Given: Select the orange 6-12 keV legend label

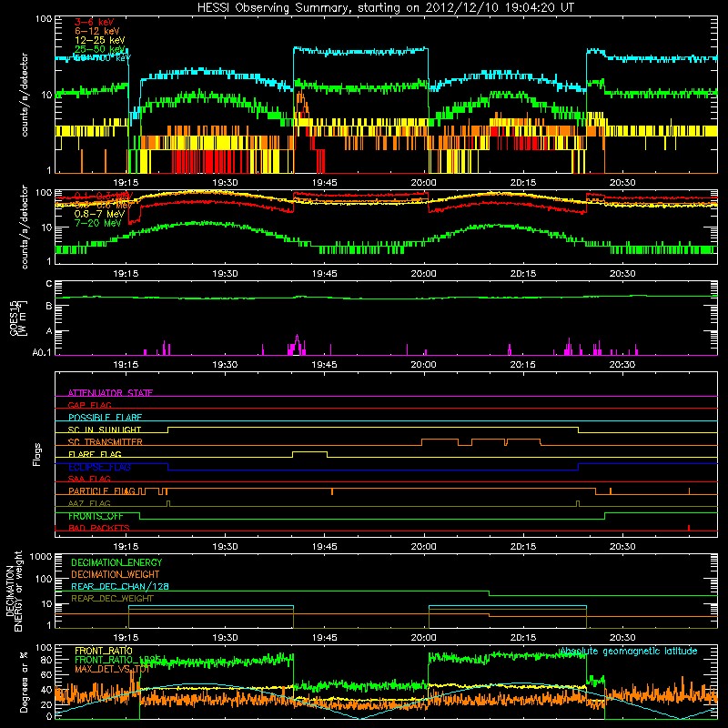Looking at the screenshot, I should tap(97, 31).
